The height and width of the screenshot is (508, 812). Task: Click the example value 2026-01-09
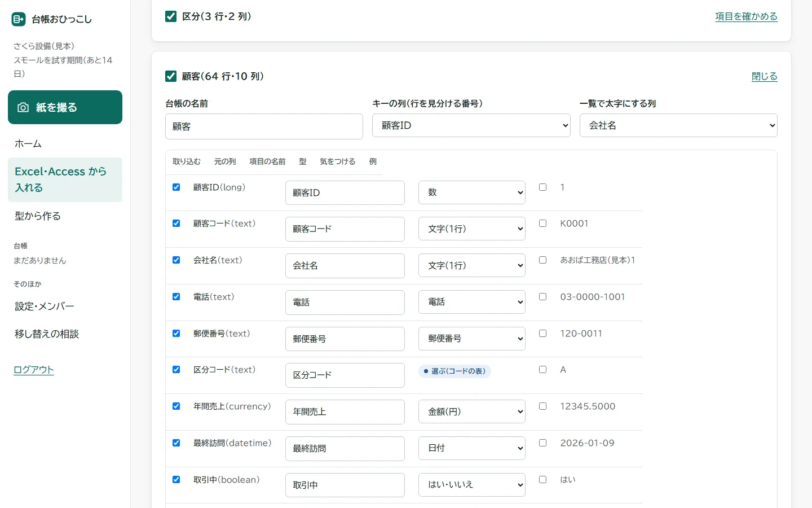pos(587,443)
